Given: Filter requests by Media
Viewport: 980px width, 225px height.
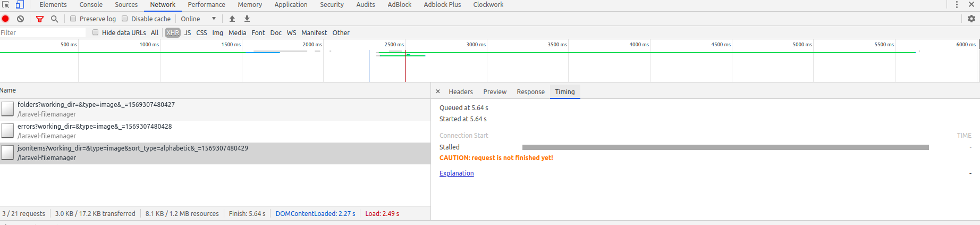Looking at the screenshot, I should pyautogui.click(x=238, y=32).
